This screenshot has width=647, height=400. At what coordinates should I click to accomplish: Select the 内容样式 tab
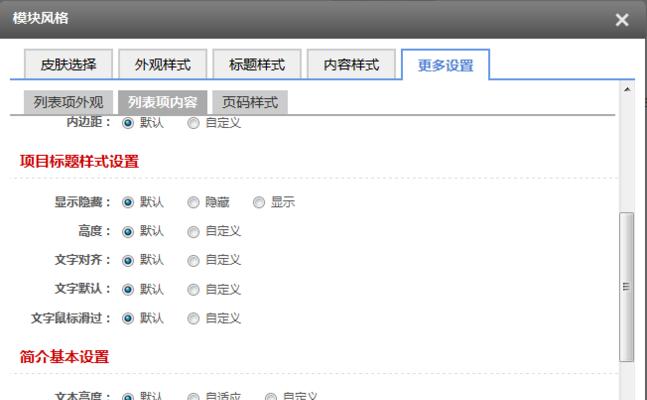tap(351, 64)
